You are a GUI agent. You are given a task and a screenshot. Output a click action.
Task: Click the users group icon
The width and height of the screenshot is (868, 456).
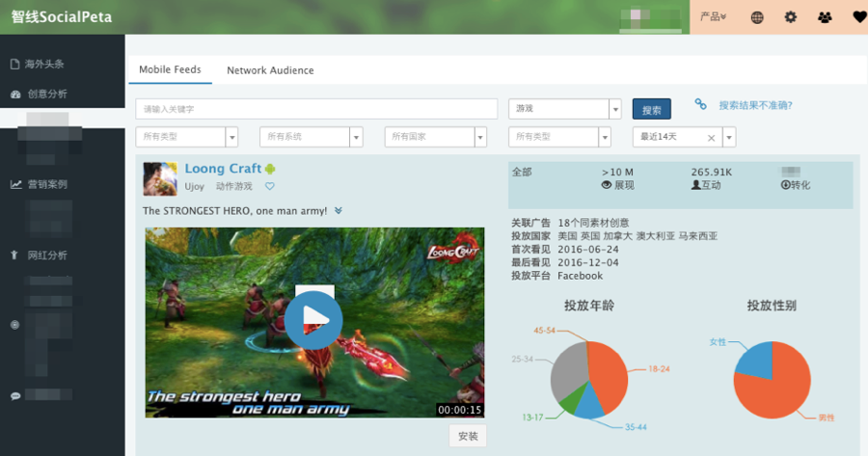click(825, 17)
